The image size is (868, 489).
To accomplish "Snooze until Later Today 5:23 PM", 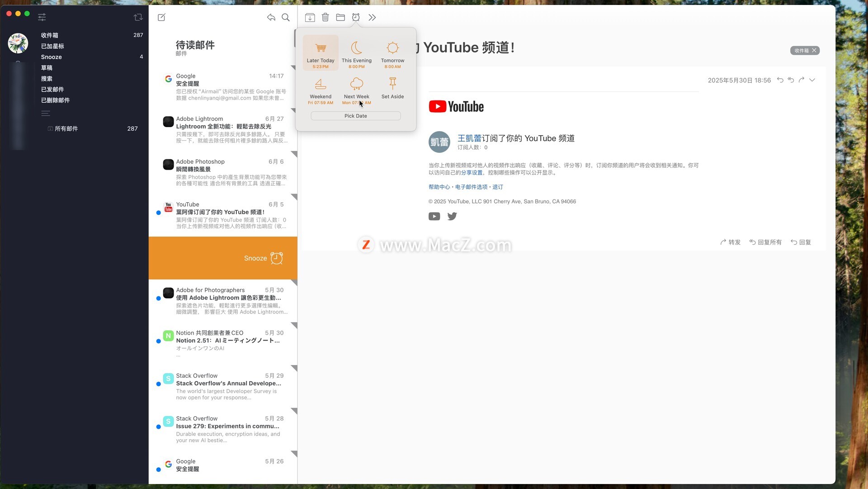I will click(321, 53).
